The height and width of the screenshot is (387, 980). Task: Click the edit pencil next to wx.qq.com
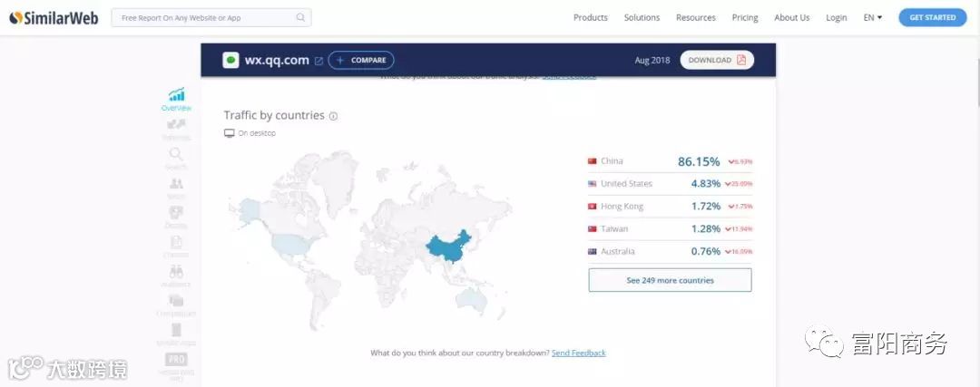[x=318, y=61]
